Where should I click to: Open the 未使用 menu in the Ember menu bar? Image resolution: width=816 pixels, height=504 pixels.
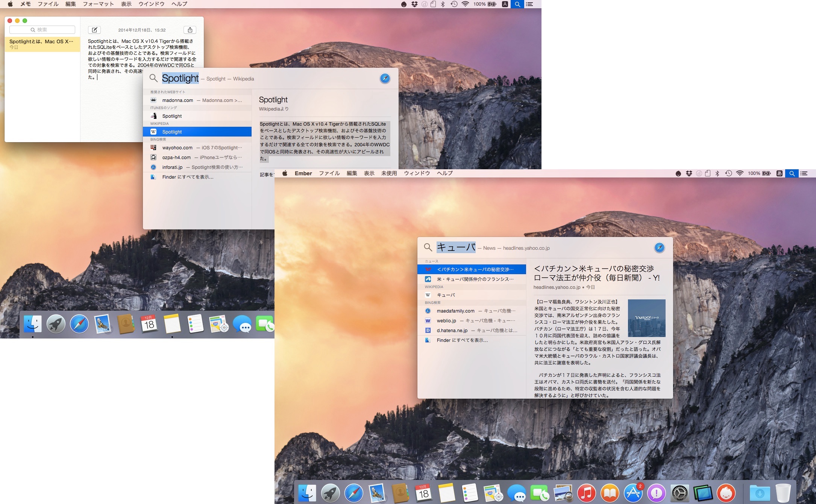[x=389, y=173]
